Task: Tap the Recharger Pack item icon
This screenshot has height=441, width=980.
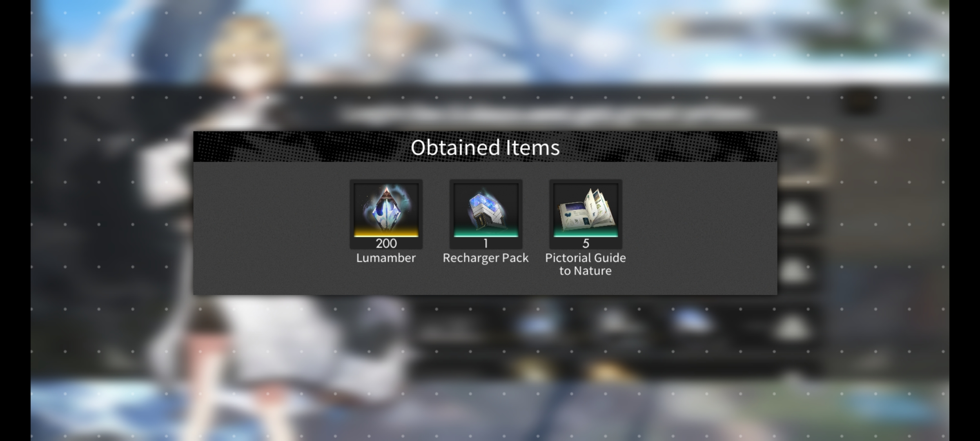Action: point(486,209)
